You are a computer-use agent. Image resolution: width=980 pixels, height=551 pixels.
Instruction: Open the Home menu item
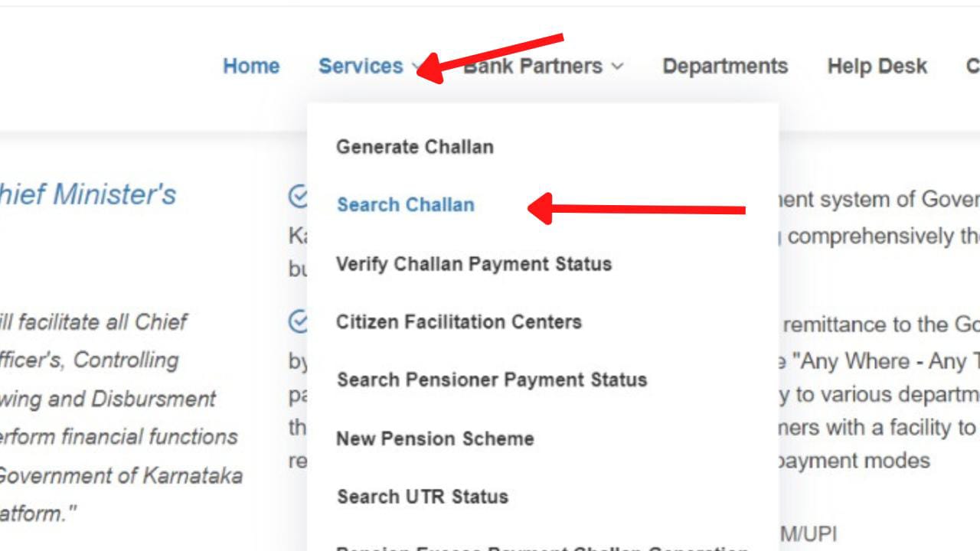(x=251, y=66)
